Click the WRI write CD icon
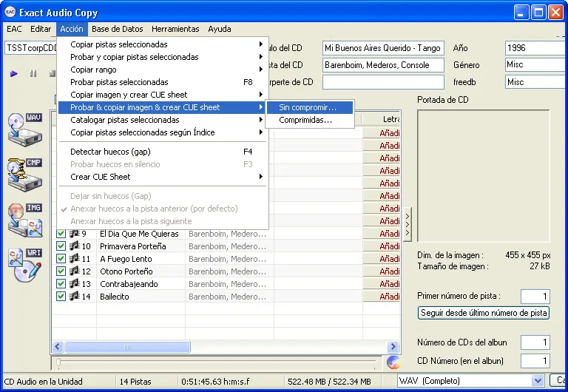This screenshot has height=392, width=568. click(x=25, y=266)
